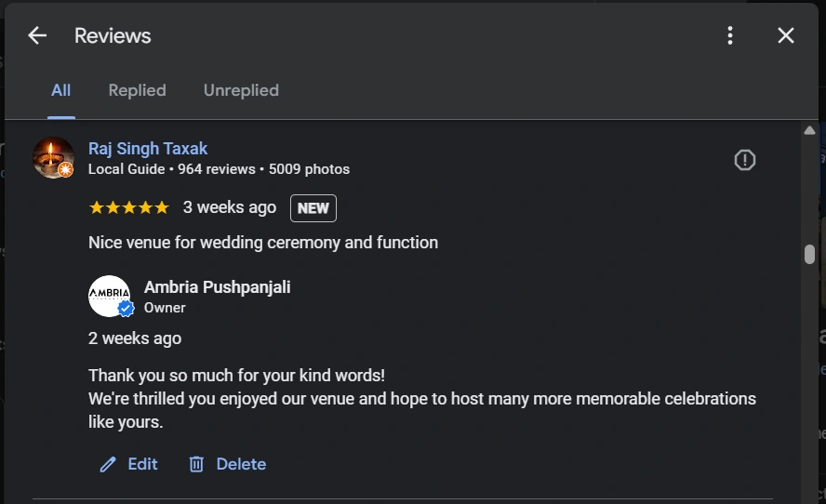826x504 pixels.
Task: Click the "Nice venue for wedding" review text
Action: coord(262,243)
